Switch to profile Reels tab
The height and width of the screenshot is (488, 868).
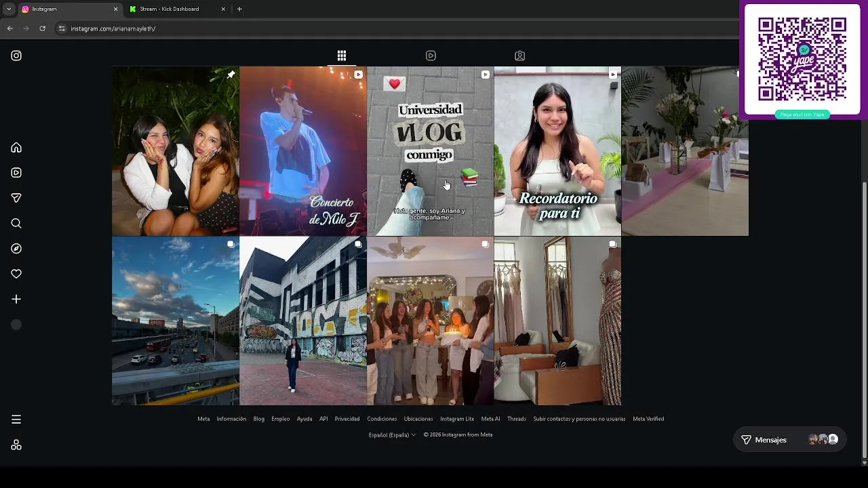431,56
